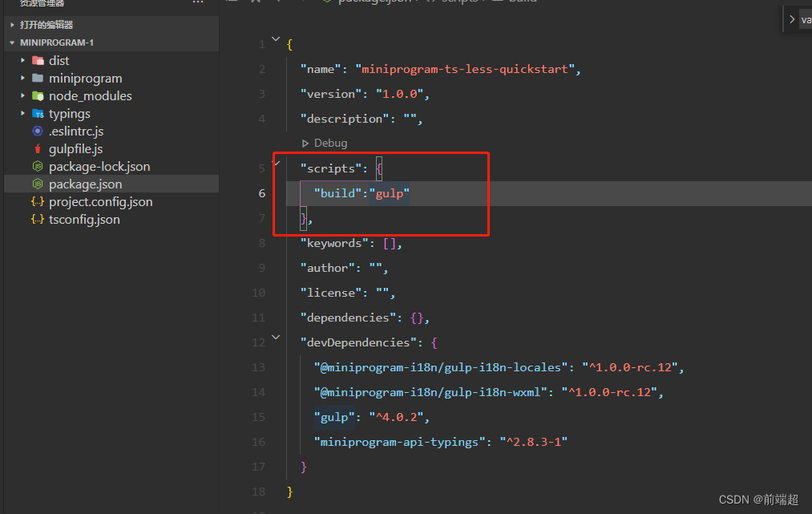Open explorer more actions ellipsis
The width and height of the screenshot is (812, 514).
pyautogui.click(x=198, y=2)
